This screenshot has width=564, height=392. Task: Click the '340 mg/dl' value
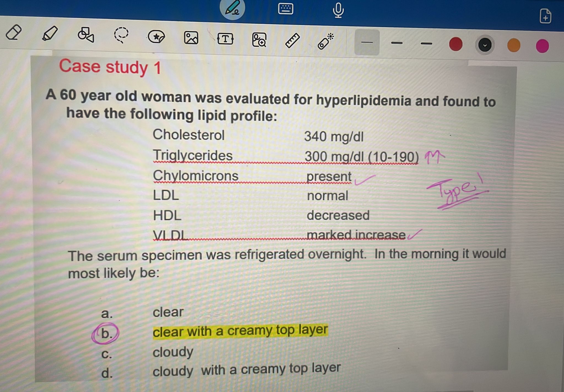(334, 136)
